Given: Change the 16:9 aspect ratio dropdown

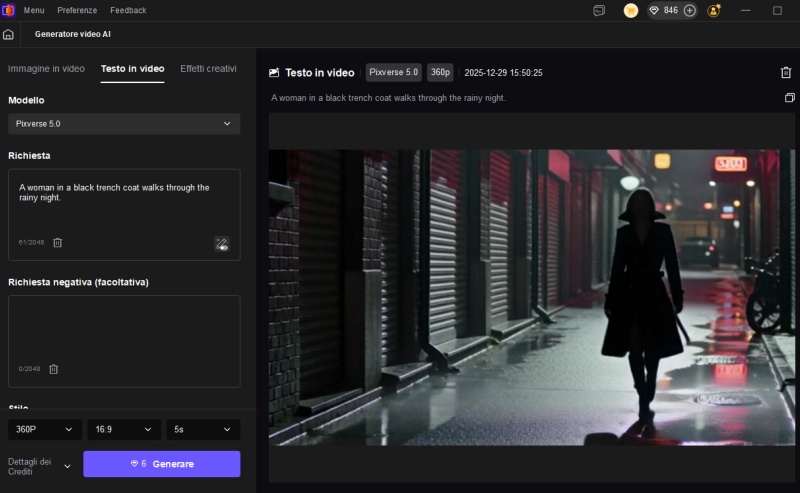Looking at the screenshot, I should pyautogui.click(x=123, y=429).
